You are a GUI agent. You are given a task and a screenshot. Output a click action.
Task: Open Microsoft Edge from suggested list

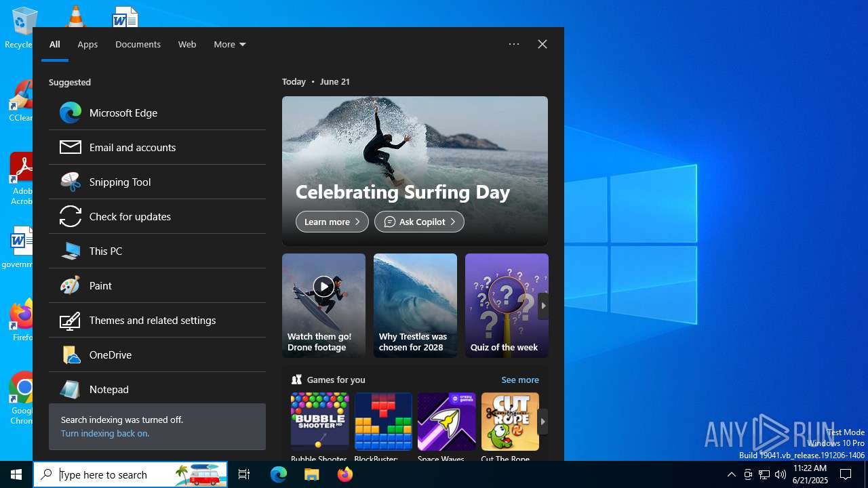click(157, 113)
